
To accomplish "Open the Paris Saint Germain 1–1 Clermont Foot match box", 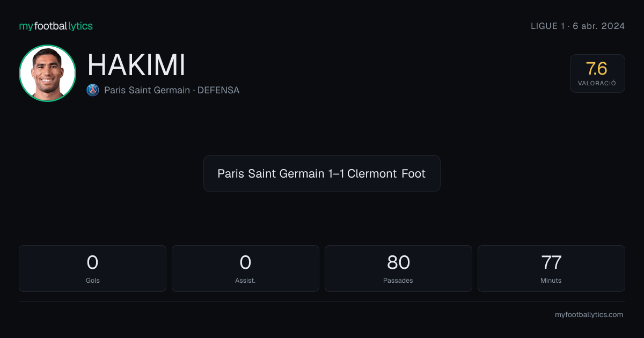I will point(322,174).
